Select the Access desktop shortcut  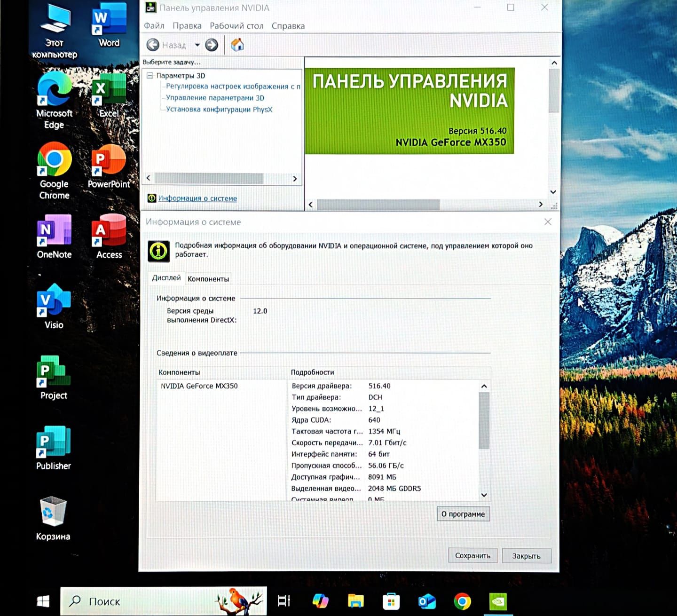point(109,237)
